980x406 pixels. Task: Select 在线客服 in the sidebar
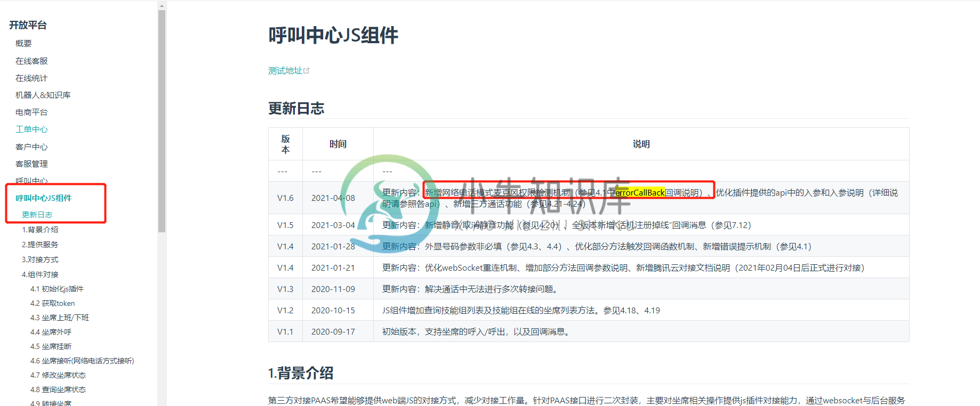click(x=31, y=61)
